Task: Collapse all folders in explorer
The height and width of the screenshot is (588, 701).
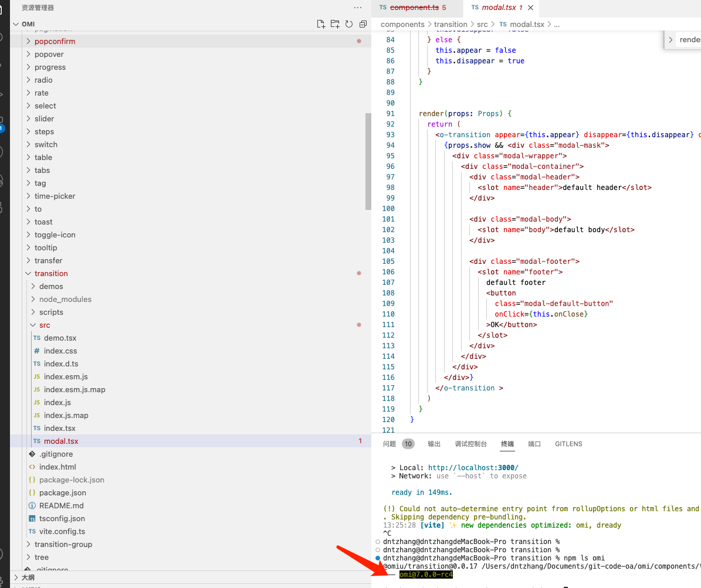Action: [x=363, y=24]
